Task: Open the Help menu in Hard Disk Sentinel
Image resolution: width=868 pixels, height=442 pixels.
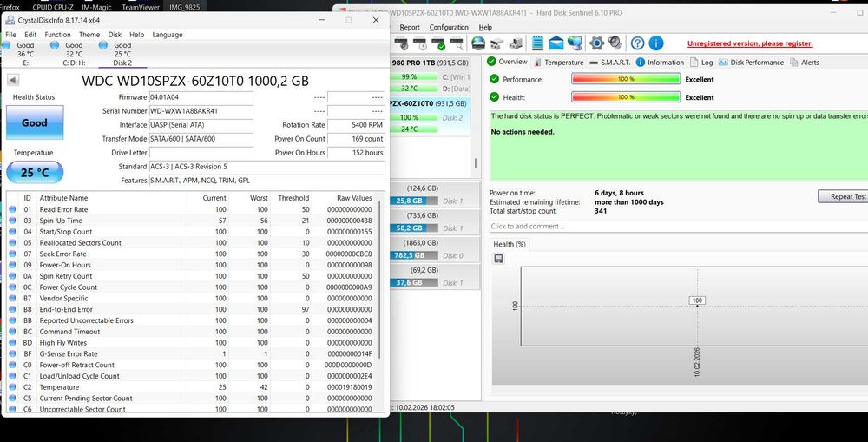Action: click(485, 27)
